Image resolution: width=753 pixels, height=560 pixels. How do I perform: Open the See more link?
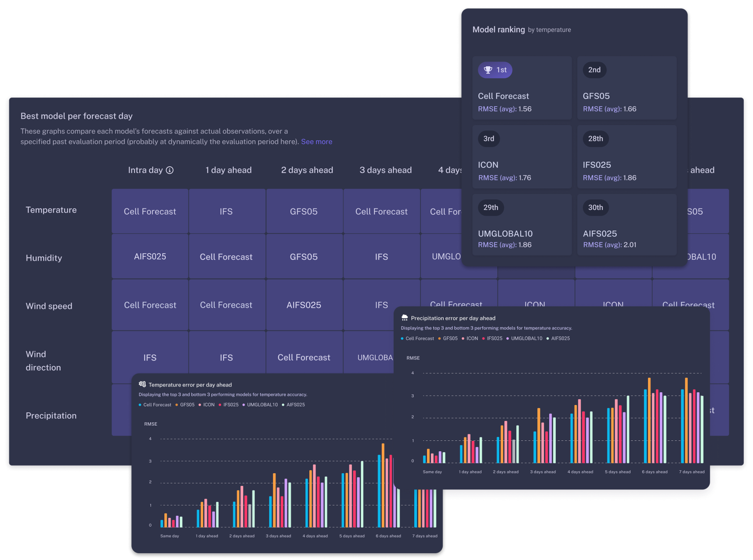[x=316, y=142]
